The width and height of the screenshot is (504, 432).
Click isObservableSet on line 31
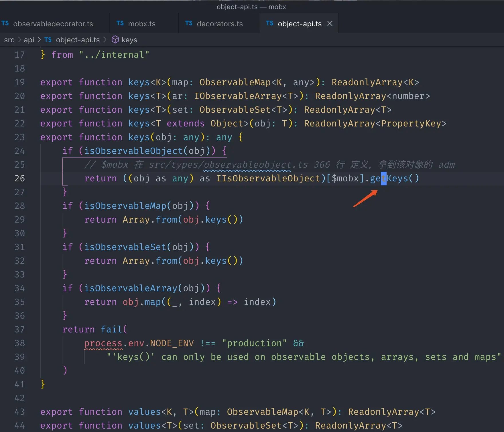(x=125, y=247)
